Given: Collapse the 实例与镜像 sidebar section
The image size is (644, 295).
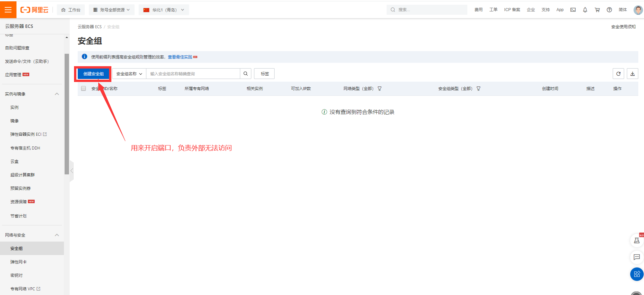Looking at the screenshot, I should click(x=57, y=94).
